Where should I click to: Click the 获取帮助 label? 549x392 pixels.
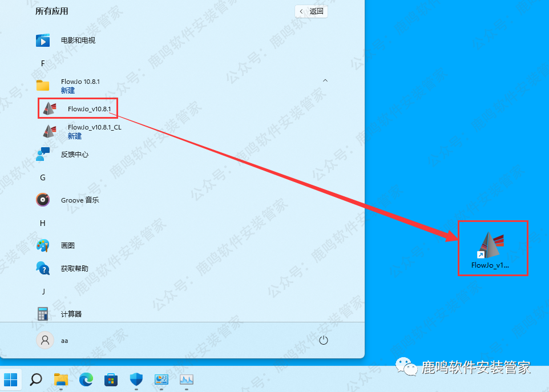tap(75, 268)
